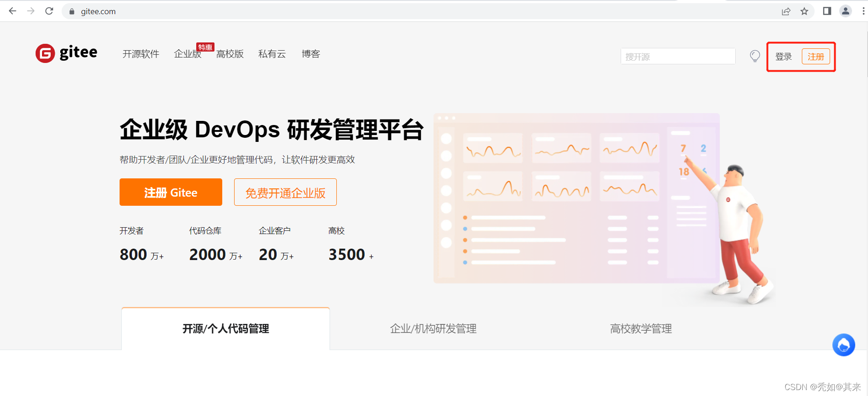Click the 代码仓库 2000 万+ stat
Image resolution: width=868 pixels, height=396 pixels.
[216, 244]
